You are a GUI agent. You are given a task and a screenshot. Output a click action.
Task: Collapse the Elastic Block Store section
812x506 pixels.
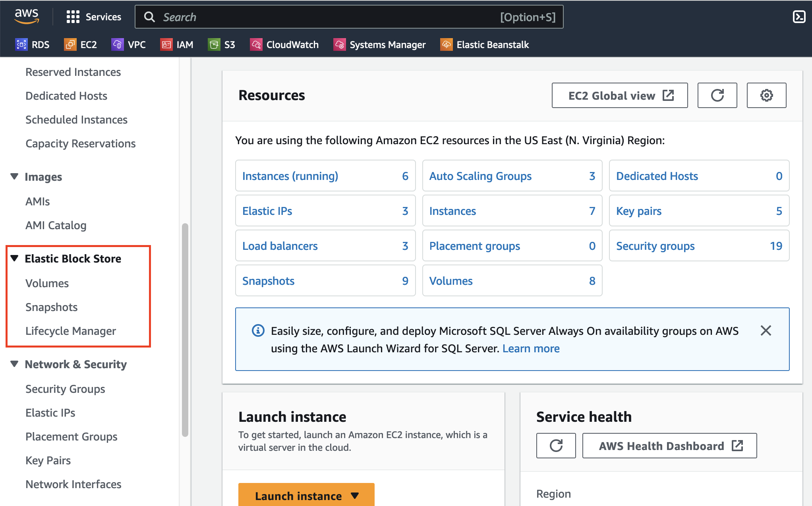point(14,259)
